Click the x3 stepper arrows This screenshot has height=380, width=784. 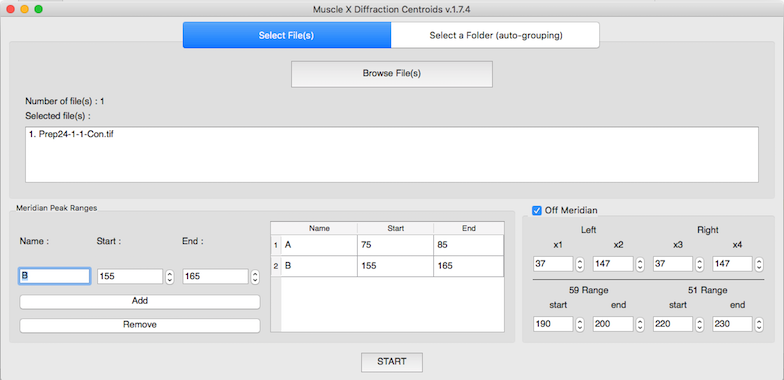coord(699,264)
